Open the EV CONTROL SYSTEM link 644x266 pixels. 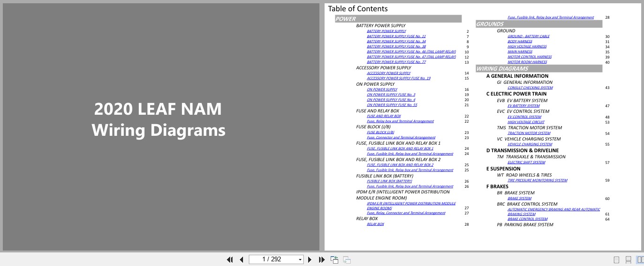pos(524,117)
